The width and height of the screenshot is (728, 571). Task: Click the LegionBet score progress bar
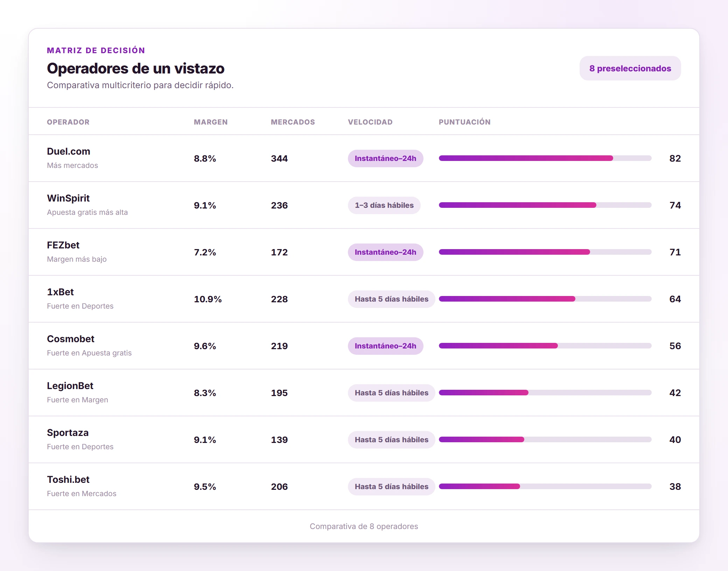545,393
